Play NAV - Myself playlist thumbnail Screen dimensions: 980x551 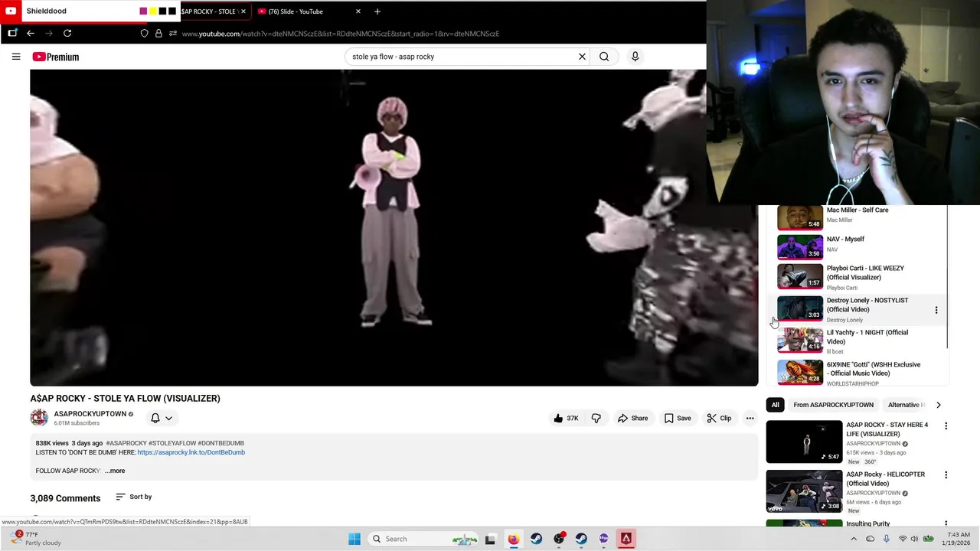800,246
